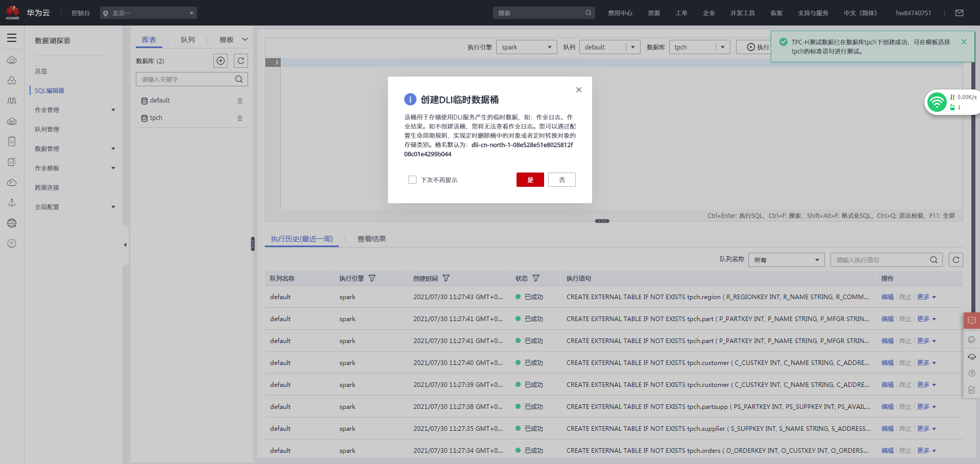Click the refresh icon for execution history
980x464 pixels.
pos(956,260)
